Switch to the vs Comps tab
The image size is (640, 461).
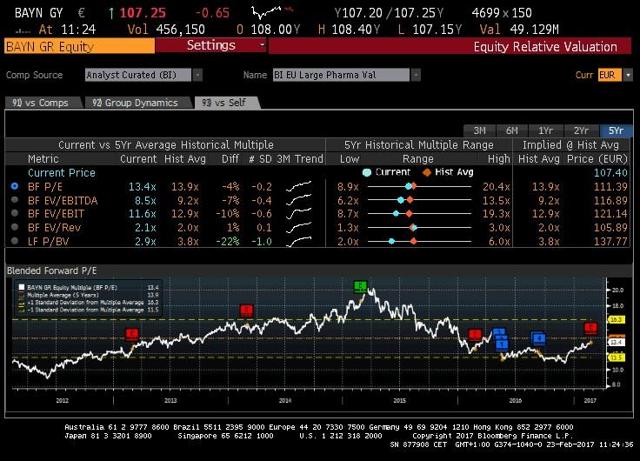(x=43, y=103)
